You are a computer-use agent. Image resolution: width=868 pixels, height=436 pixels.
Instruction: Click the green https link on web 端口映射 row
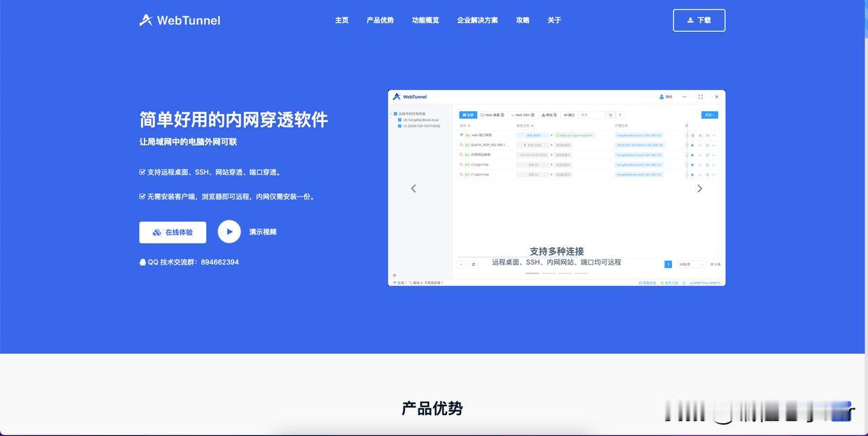tap(574, 136)
